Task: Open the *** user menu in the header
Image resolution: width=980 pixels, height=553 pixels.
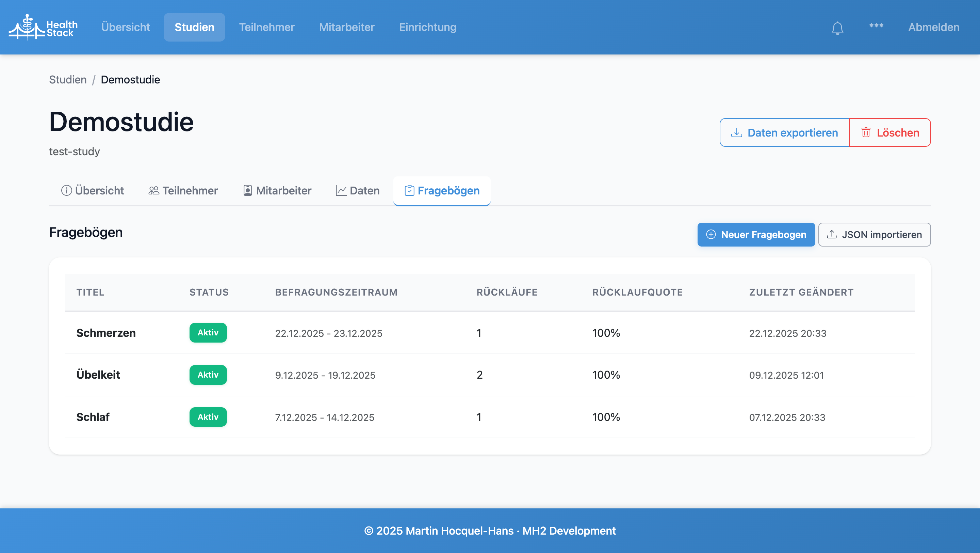Action: [876, 27]
